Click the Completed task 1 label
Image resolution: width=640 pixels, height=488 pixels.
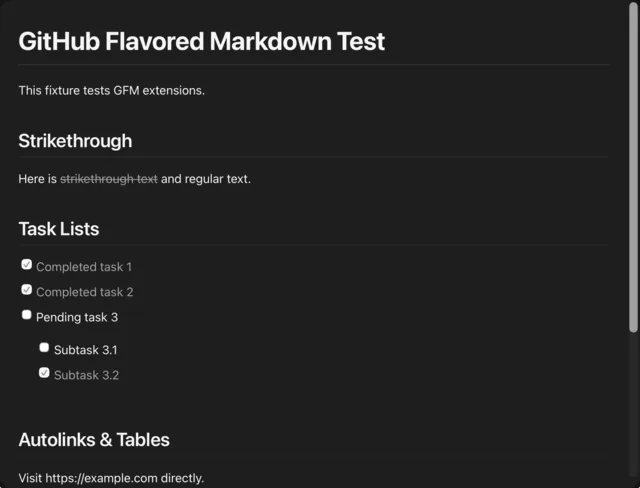84,267
